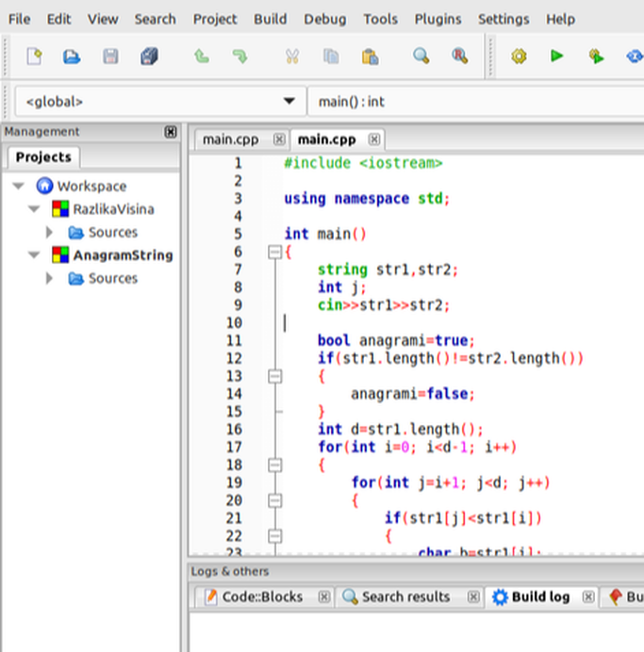Image resolution: width=644 pixels, height=652 pixels.
Task: Click the '#include <iostream>' line
Action: (363, 163)
